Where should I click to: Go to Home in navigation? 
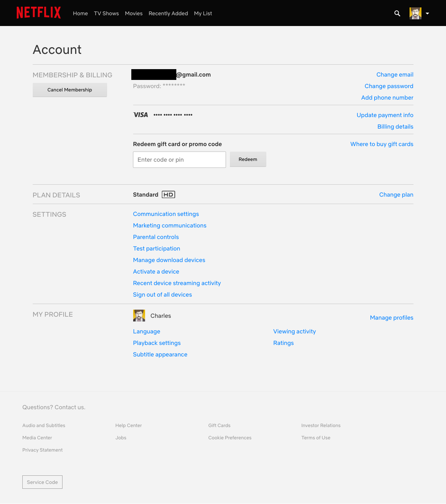[x=80, y=13]
